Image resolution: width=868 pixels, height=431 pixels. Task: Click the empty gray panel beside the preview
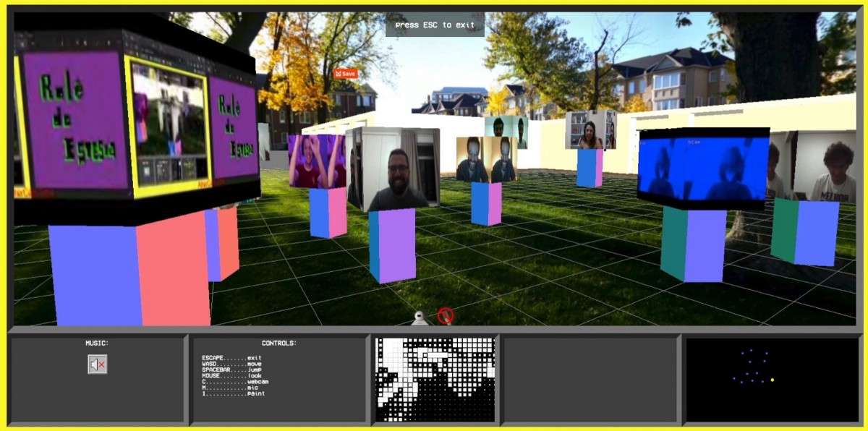click(590, 379)
